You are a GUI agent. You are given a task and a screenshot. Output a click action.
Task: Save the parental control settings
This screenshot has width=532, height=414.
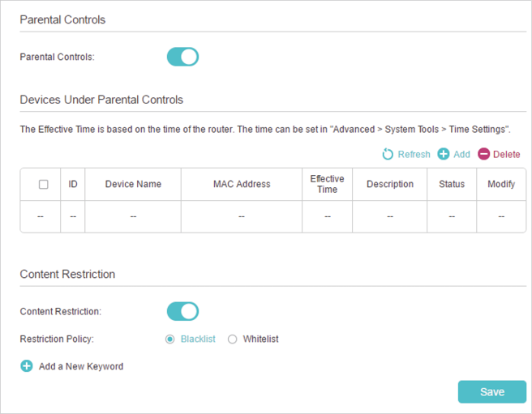(x=492, y=392)
